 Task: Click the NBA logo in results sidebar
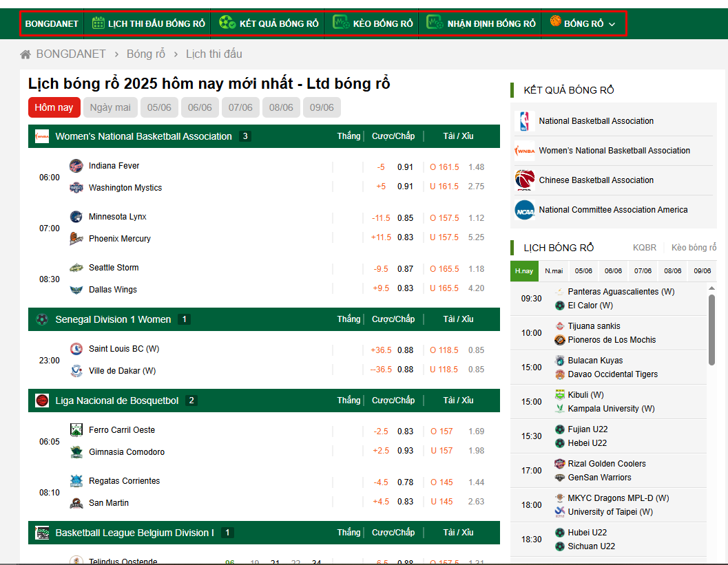(x=525, y=121)
